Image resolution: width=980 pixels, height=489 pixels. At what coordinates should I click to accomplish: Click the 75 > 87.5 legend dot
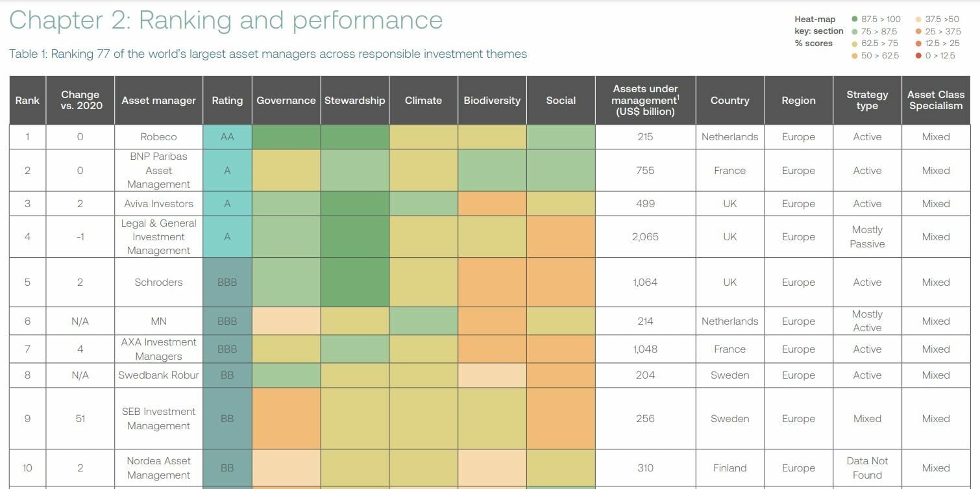click(855, 31)
